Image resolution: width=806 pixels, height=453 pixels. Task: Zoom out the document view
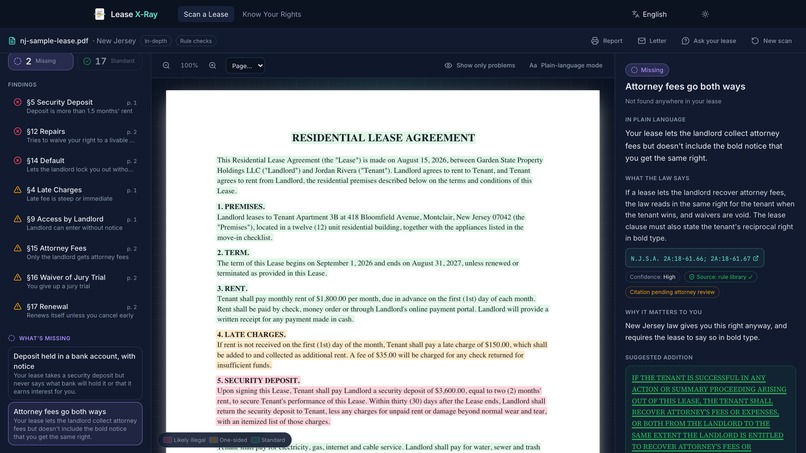[x=166, y=65]
